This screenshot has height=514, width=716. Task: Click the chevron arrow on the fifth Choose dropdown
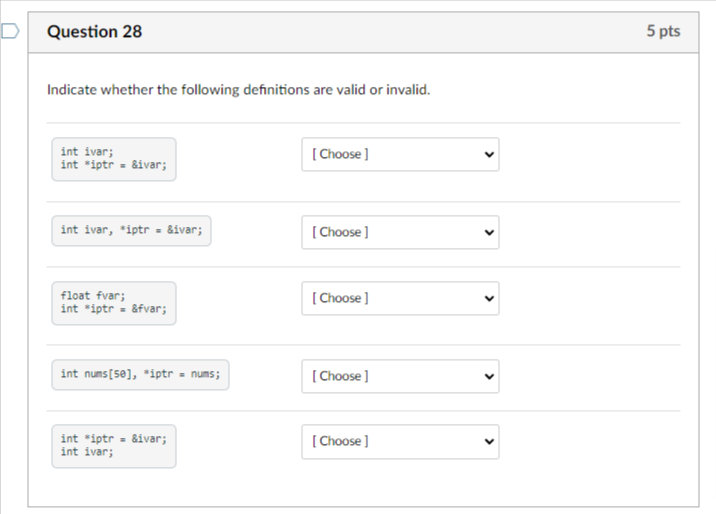(489, 442)
